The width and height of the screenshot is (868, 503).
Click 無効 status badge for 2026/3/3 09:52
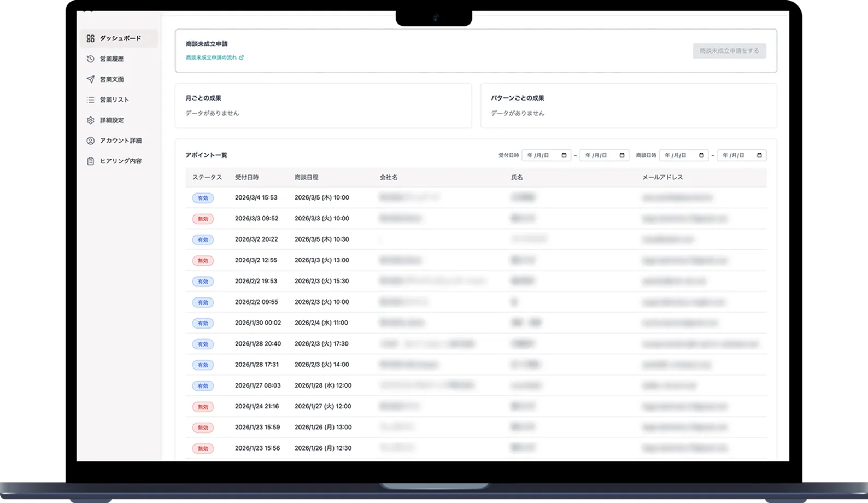(x=203, y=219)
